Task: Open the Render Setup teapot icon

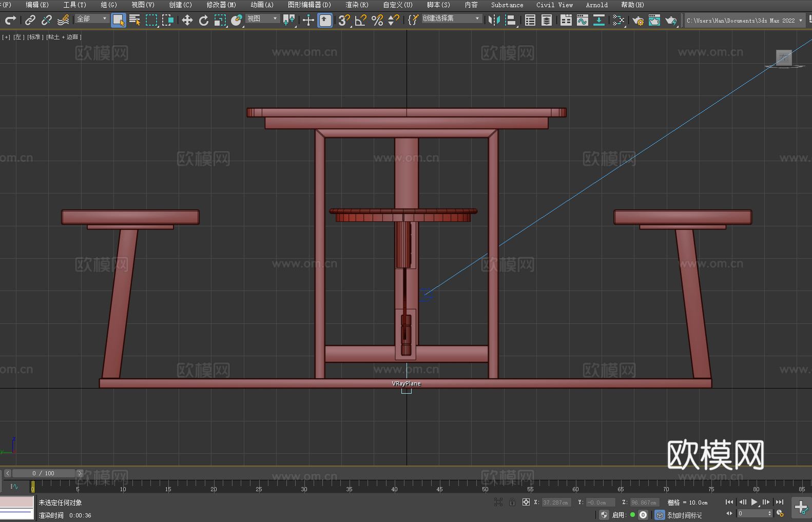Action: tap(637, 20)
